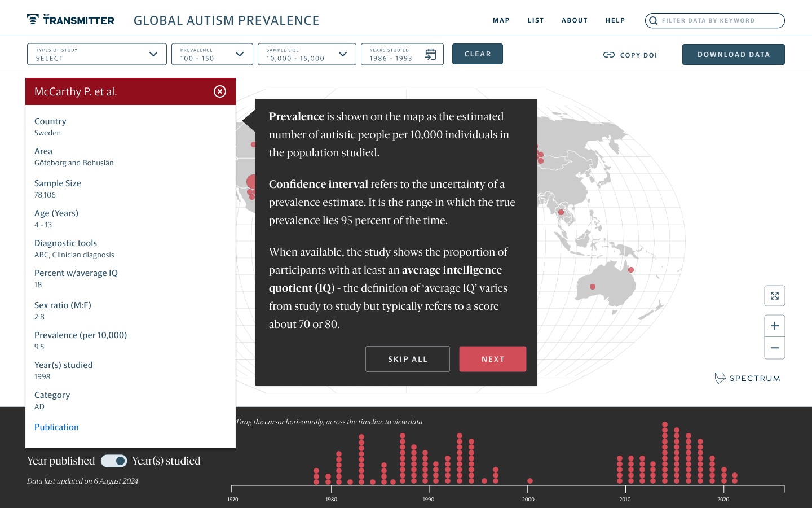812x508 pixels.
Task: Click the eastern Australia study dot
Action: (x=631, y=270)
